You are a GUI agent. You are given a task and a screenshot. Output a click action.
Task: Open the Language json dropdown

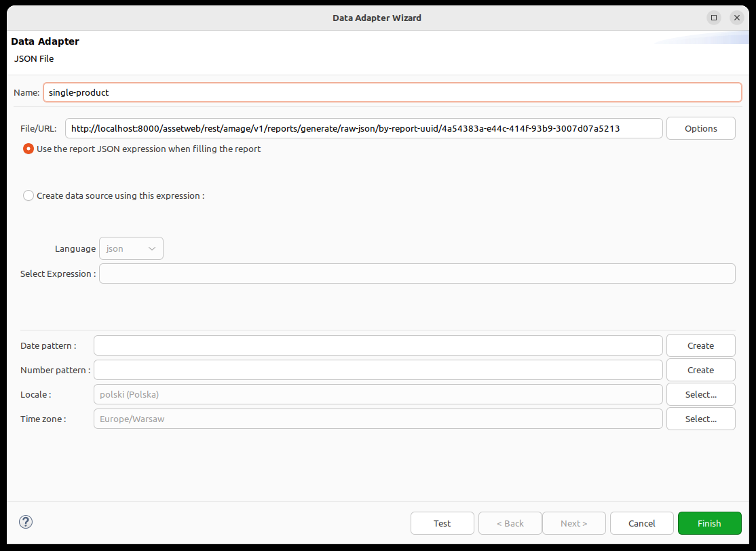point(131,248)
